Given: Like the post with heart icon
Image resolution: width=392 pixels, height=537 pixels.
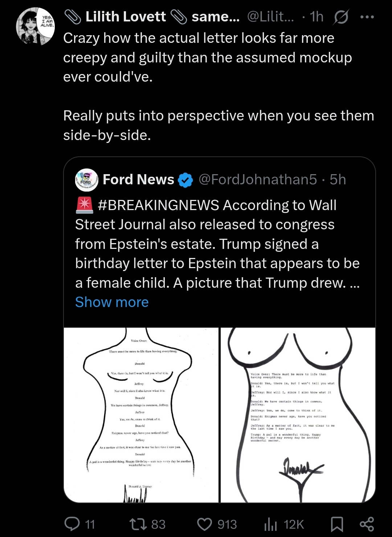Looking at the screenshot, I should 205,524.
